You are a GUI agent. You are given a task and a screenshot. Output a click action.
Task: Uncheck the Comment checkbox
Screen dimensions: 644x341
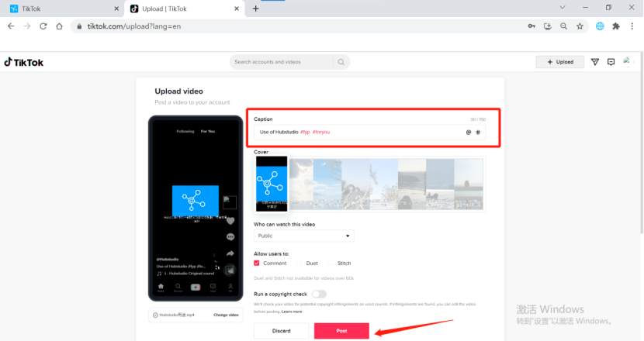(257, 263)
